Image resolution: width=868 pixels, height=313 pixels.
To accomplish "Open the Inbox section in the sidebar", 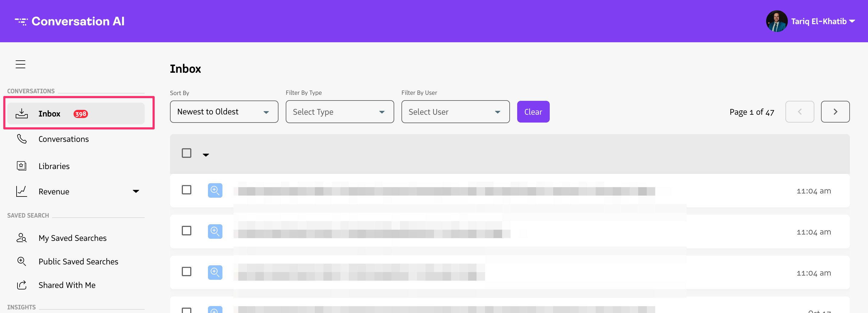I will point(49,114).
